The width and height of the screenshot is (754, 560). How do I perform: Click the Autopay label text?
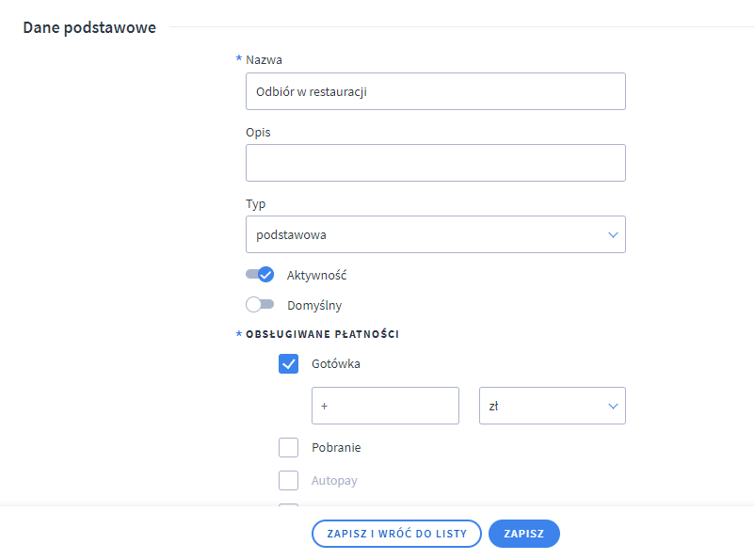pos(334,481)
